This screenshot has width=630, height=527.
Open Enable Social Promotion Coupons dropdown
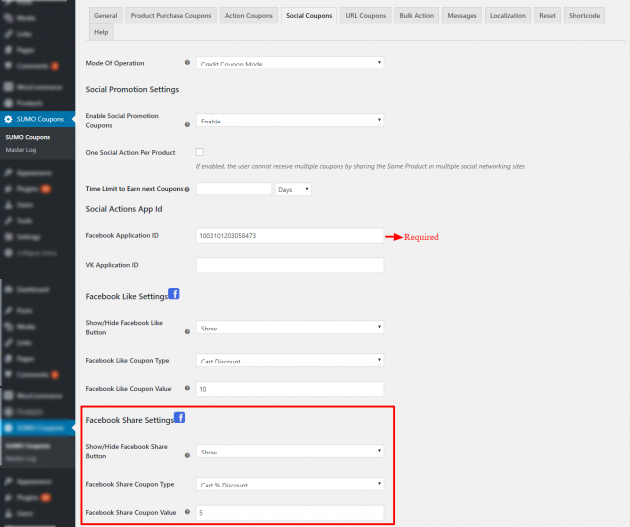[x=290, y=120]
